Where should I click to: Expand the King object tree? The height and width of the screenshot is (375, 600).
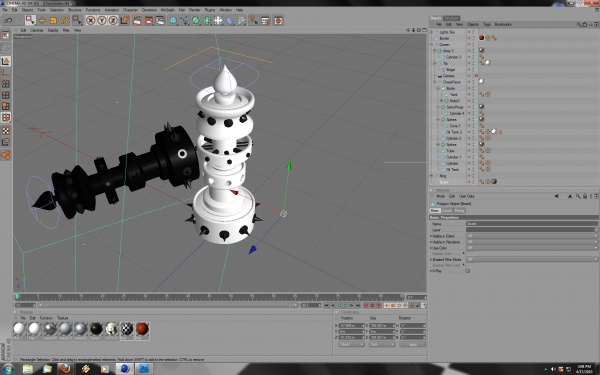click(432, 176)
